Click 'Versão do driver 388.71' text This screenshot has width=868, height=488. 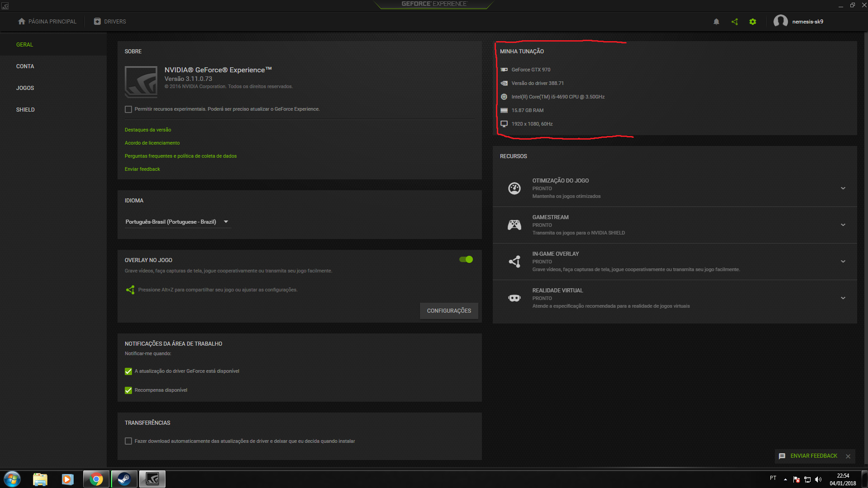[538, 83]
